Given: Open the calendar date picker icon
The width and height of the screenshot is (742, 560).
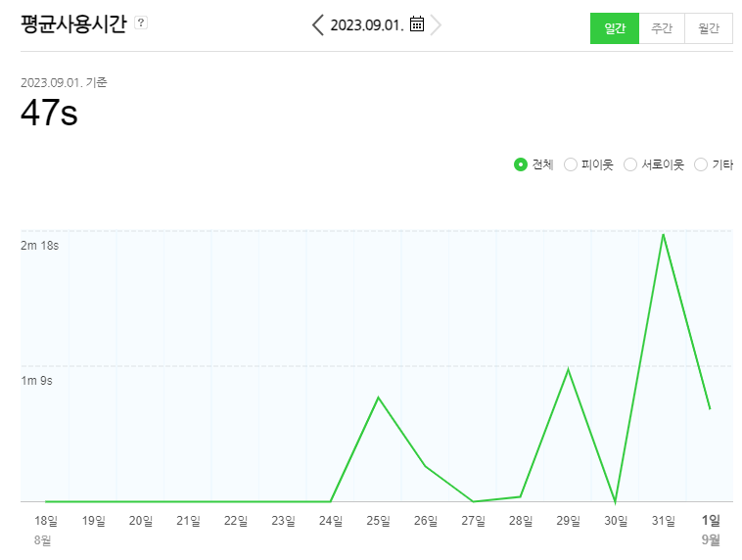Looking at the screenshot, I should pyautogui.click(x=416, y=23).
